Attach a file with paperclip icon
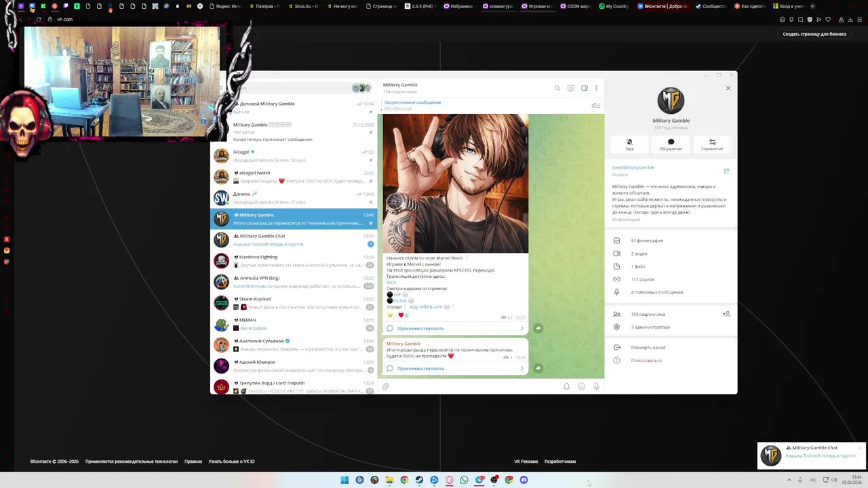 [x=385, y=386]
